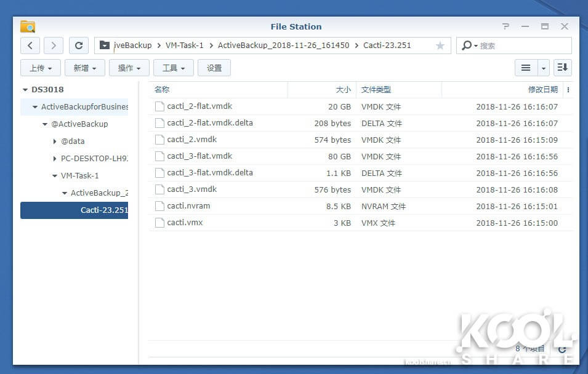Click the back navigation arrow
Screen dimensions: 588x374
[30, 46]
